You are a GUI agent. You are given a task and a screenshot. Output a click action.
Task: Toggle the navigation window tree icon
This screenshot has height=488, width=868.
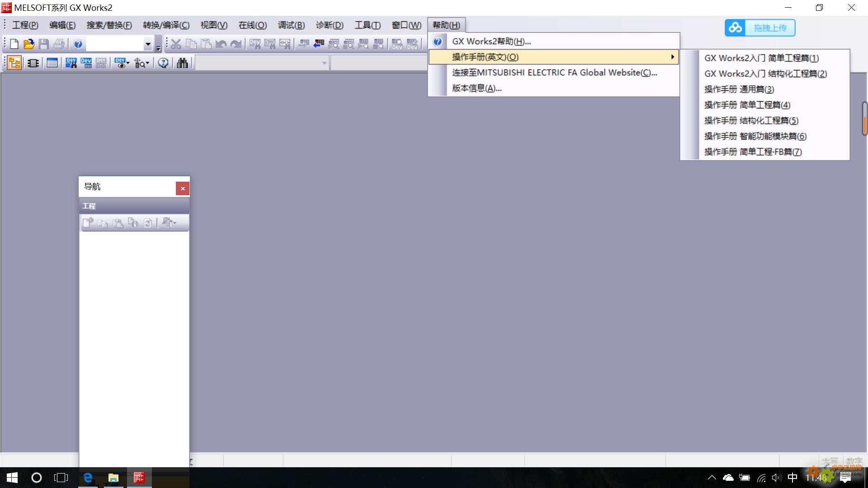tap(14, 63)
